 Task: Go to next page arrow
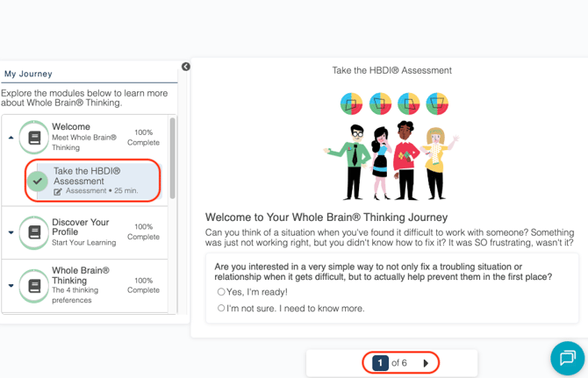(426, 363)
